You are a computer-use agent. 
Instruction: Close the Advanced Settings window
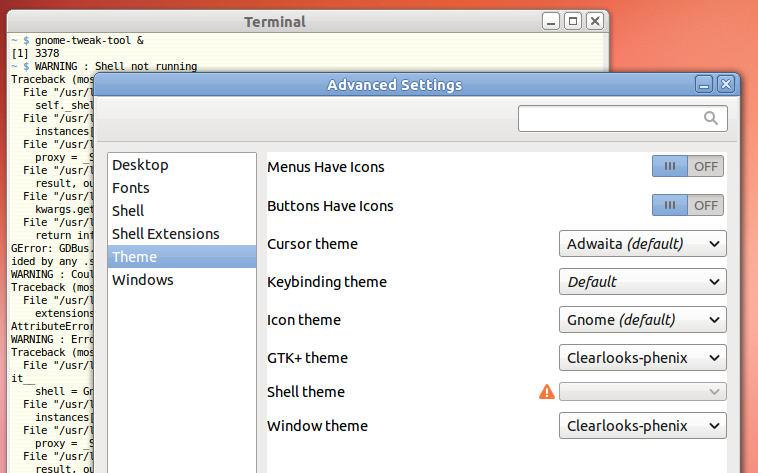point(726,85)
